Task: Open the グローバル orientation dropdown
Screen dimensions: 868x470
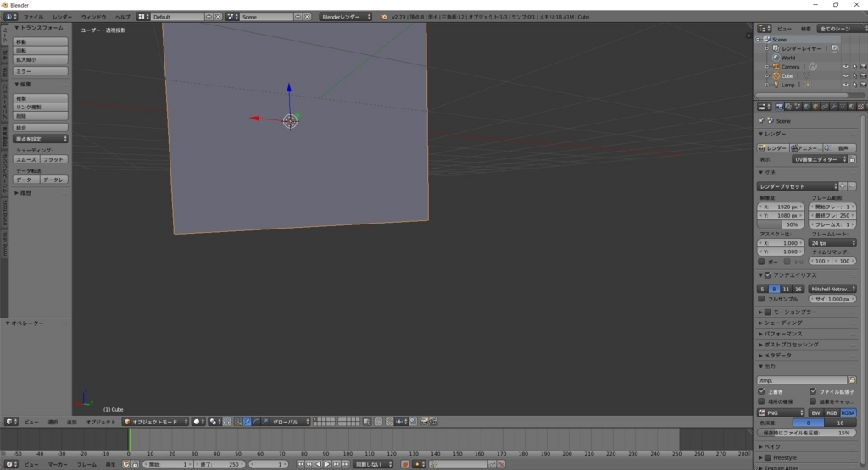Action: [x=288, y=422]
